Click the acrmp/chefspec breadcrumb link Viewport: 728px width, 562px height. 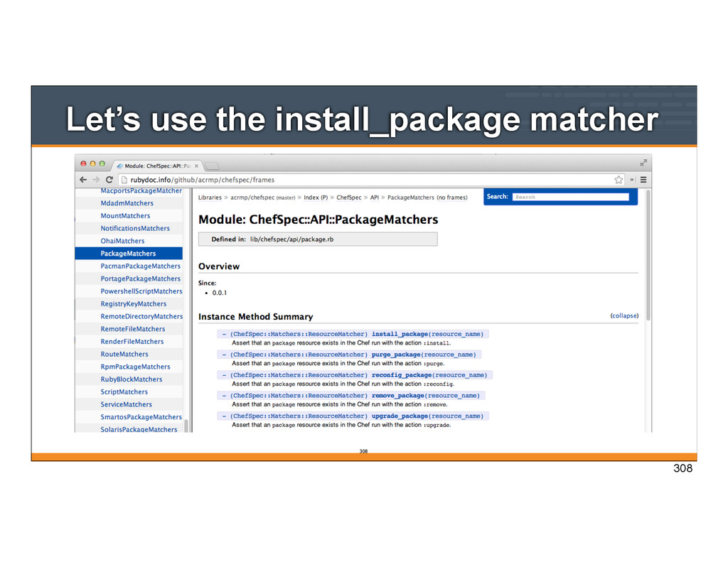pyautogui.click(x=252, y=198)
